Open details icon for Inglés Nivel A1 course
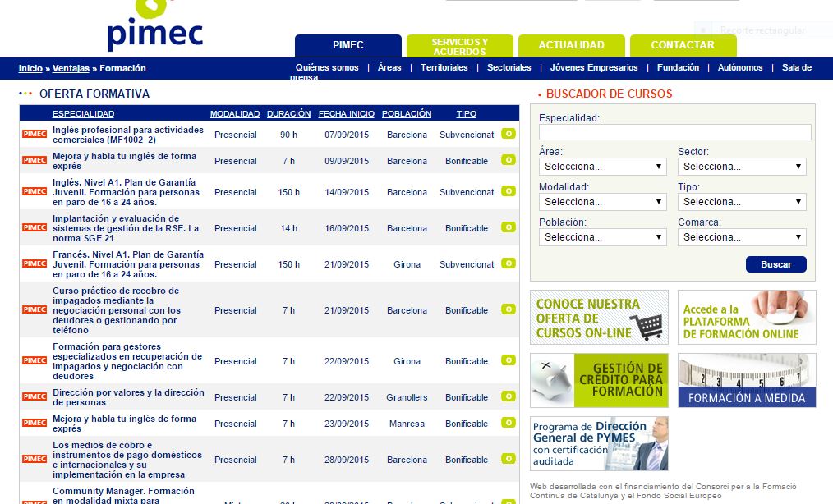Image resolution: width=833 pixels, height=504 pixels. coord(509,191)
